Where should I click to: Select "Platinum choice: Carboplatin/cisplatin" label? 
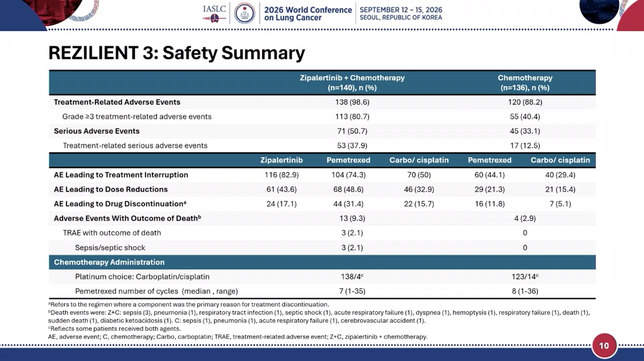point(142,277)
